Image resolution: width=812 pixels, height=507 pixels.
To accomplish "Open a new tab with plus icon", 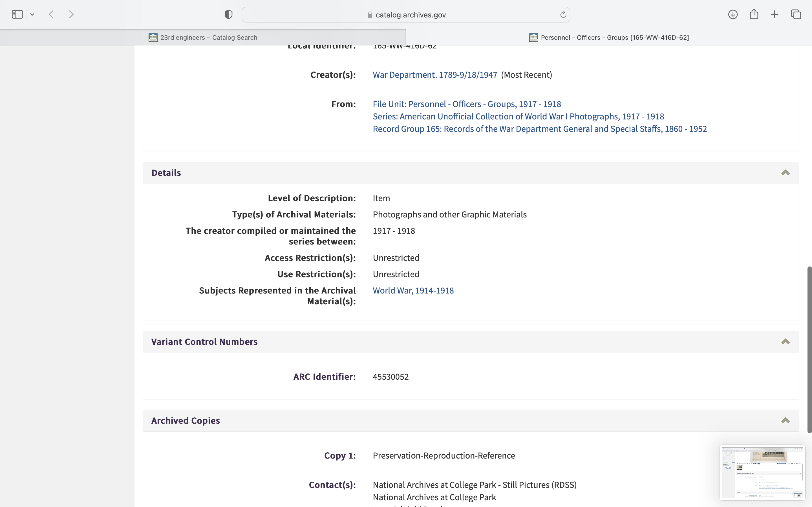I will [x=775, y=14].
